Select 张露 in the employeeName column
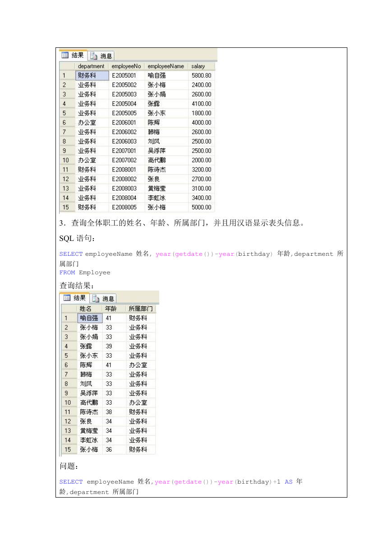392x554 pixels. 166,104
